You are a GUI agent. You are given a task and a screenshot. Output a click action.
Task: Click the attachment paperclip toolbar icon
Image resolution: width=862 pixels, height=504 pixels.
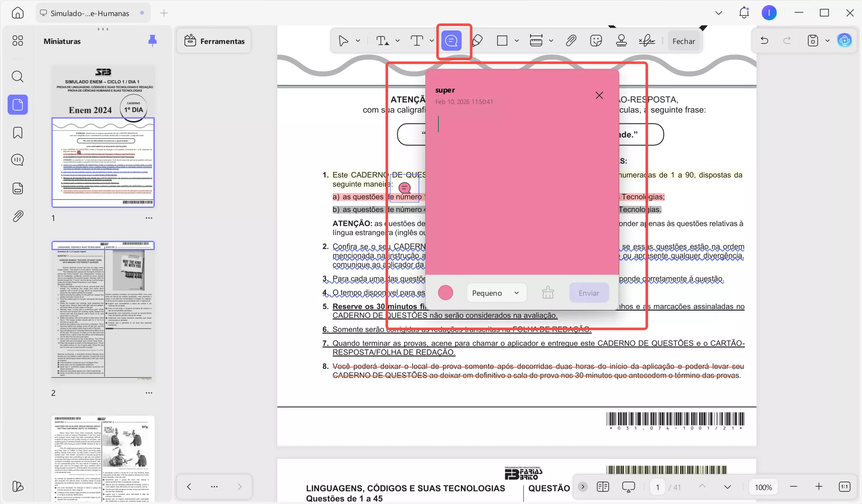(571, 41)
